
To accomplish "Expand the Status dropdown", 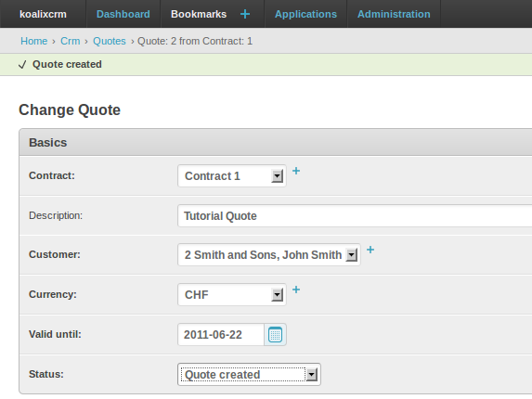I will [249, 375].
